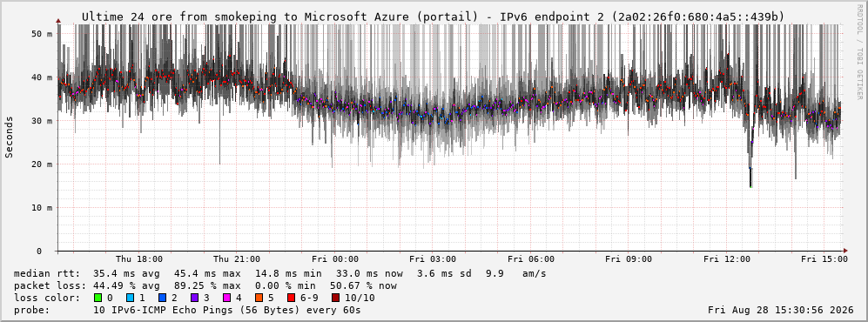Screen dimensions: 868x322
Task: Click the 'Fri 09:00' time axis label
Action: click(x=629, y=259)
